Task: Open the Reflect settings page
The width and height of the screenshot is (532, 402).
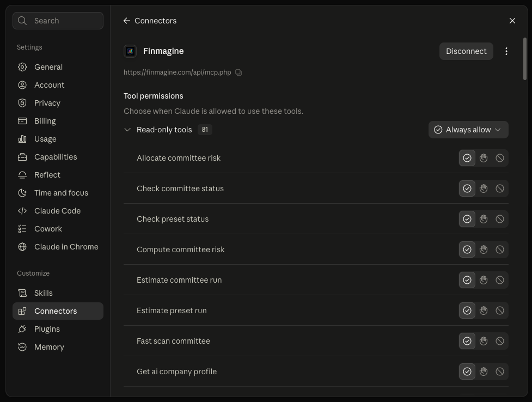Action: click(58, 175)
